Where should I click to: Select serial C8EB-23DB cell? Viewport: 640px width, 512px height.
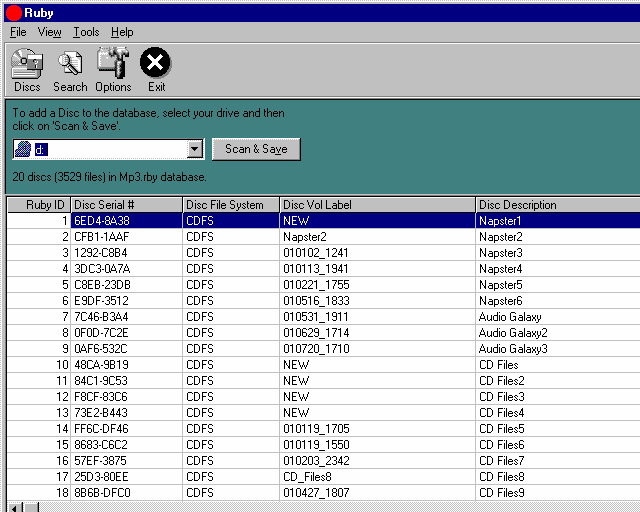[127, 285]
